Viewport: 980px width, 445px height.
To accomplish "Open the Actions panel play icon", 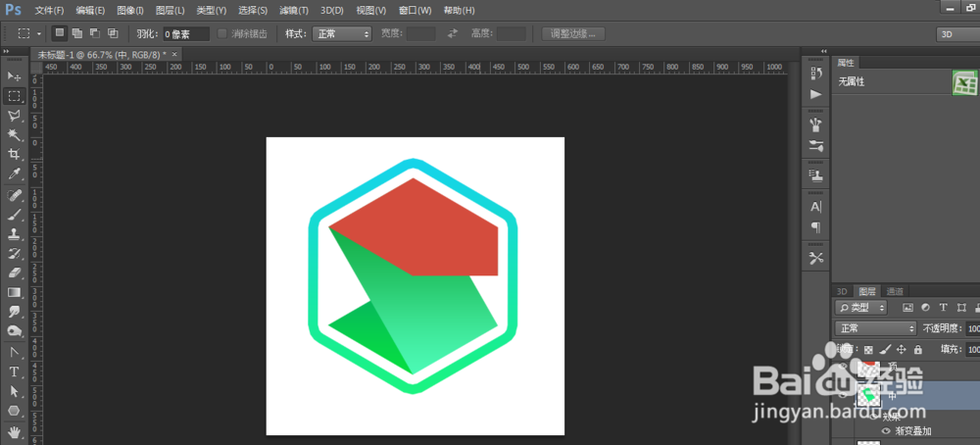I will pos(815,94).
